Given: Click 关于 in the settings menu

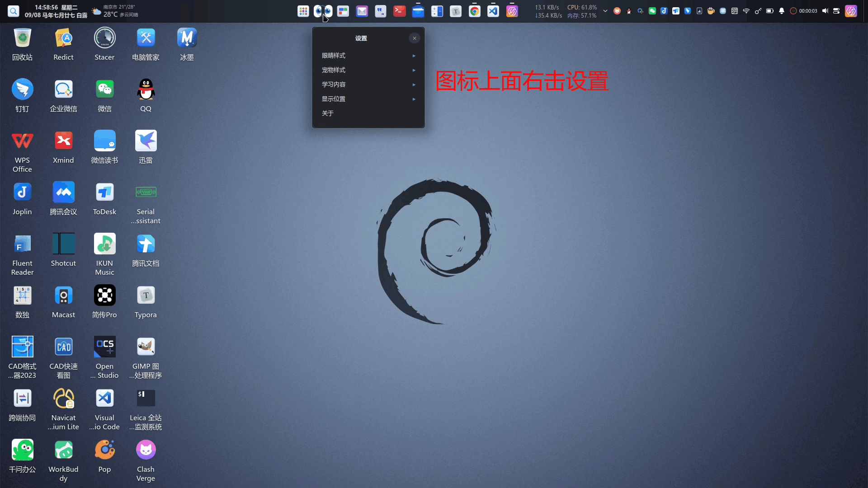Looking at the screenshot, I should coord(368,113).
